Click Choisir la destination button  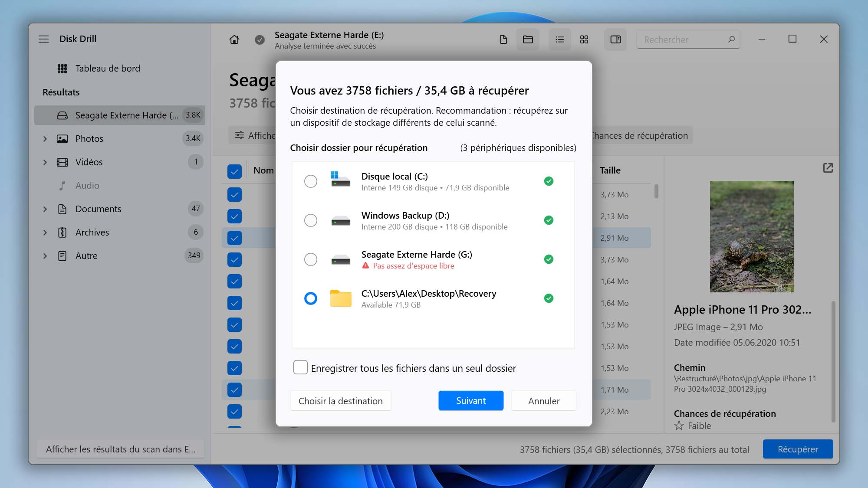[x=340, y=401]
